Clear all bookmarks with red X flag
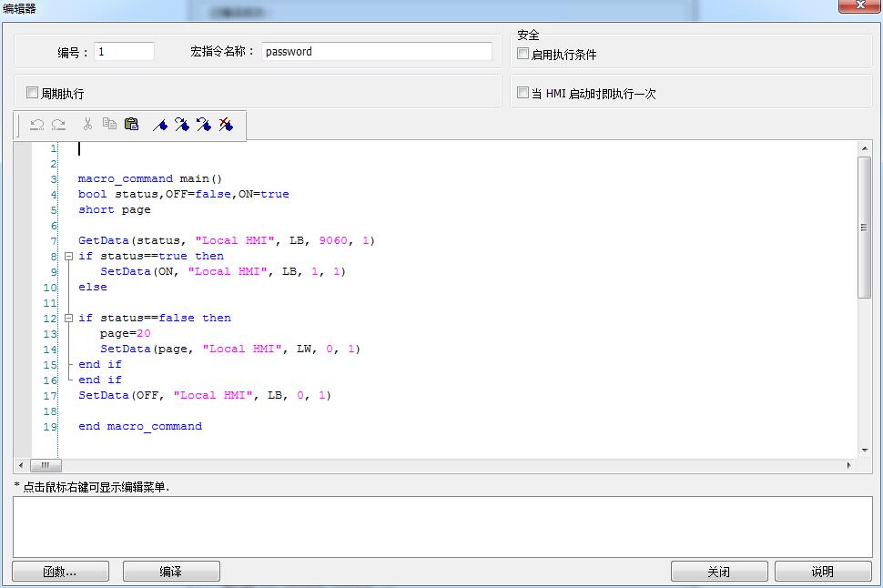 point(226,125)
